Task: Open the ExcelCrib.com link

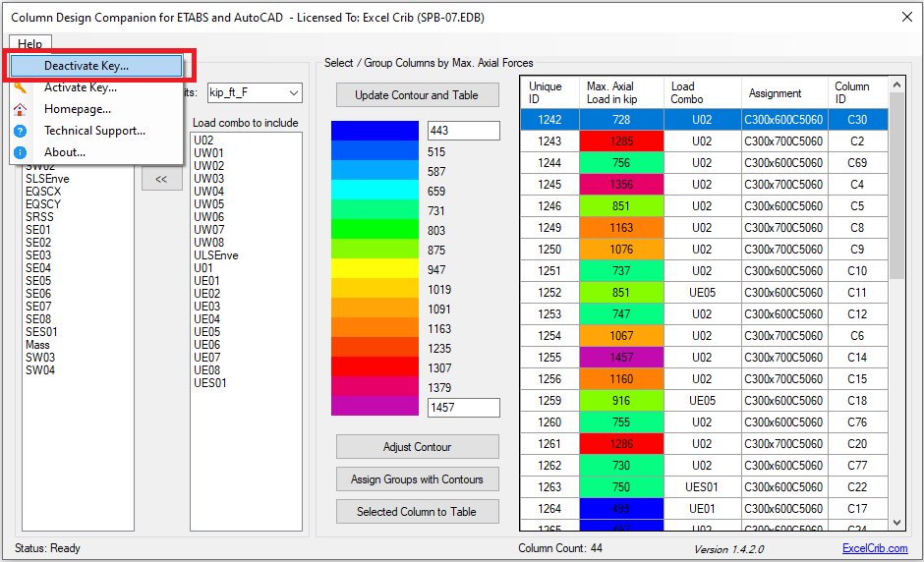Action: click(875, 548)
